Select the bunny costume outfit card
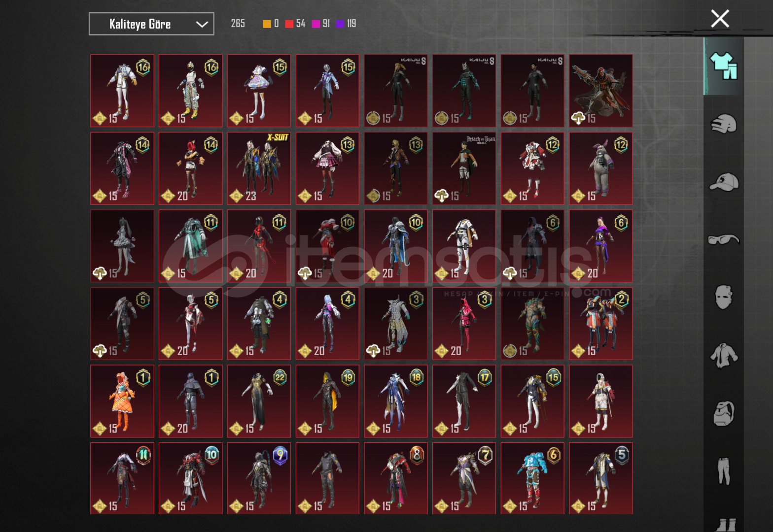Screen dimensions: 773x532 pyautogui.click(x=601, y=168)
